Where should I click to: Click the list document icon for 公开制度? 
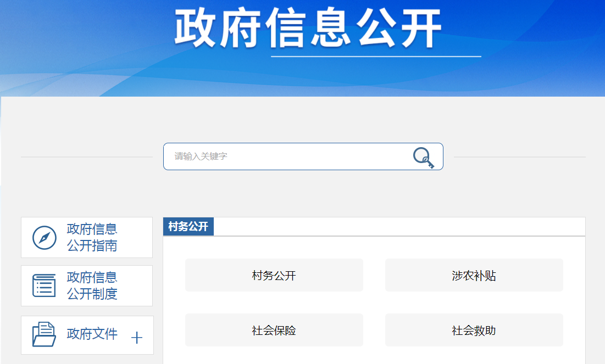pyautogui.click(x=44, y=285)
